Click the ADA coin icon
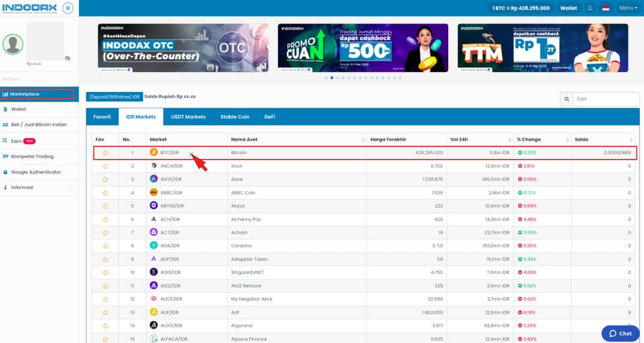The height and width of the screenshot is (343, 644). [x=153, y=246]
